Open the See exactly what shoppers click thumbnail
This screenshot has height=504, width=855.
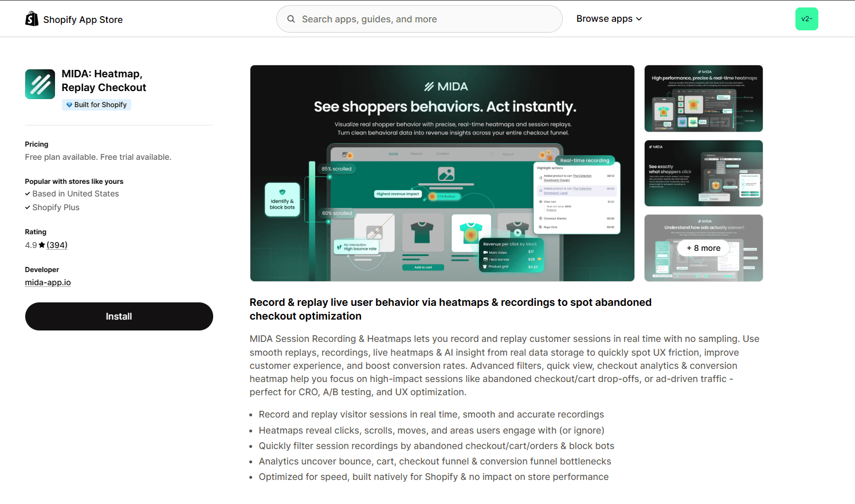tap(704, 173)
